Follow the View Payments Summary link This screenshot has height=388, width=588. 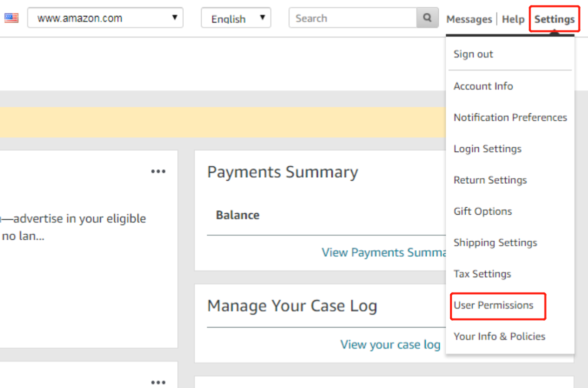tap(384, 253)
